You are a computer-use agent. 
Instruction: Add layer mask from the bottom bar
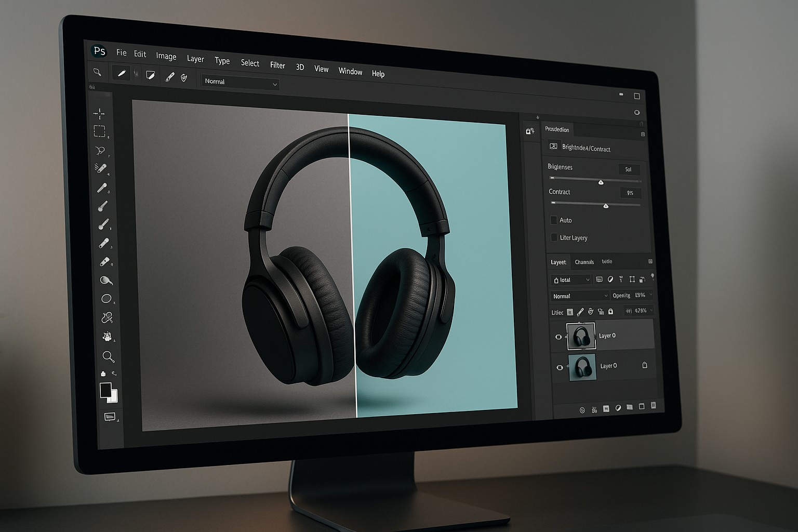606,409
